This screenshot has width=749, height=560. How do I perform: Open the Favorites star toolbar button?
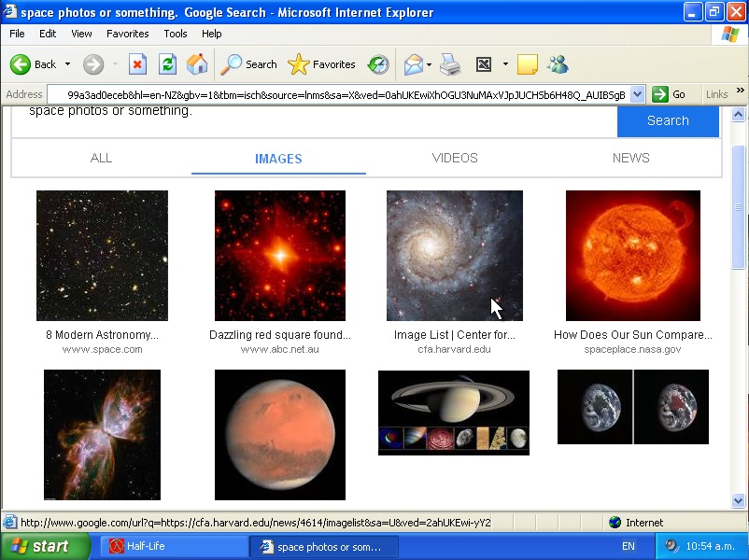[321, 64]
